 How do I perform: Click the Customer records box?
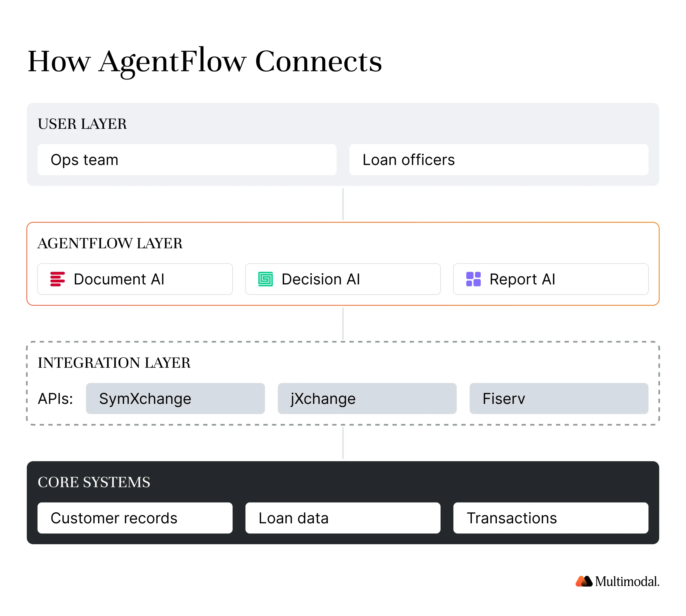click(135, 518)
